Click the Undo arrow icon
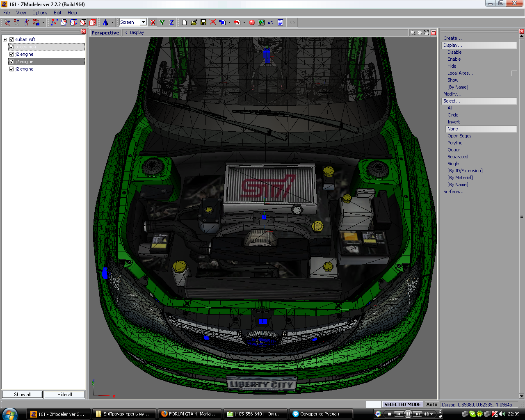The image size is (525, 420). point(271,23)
